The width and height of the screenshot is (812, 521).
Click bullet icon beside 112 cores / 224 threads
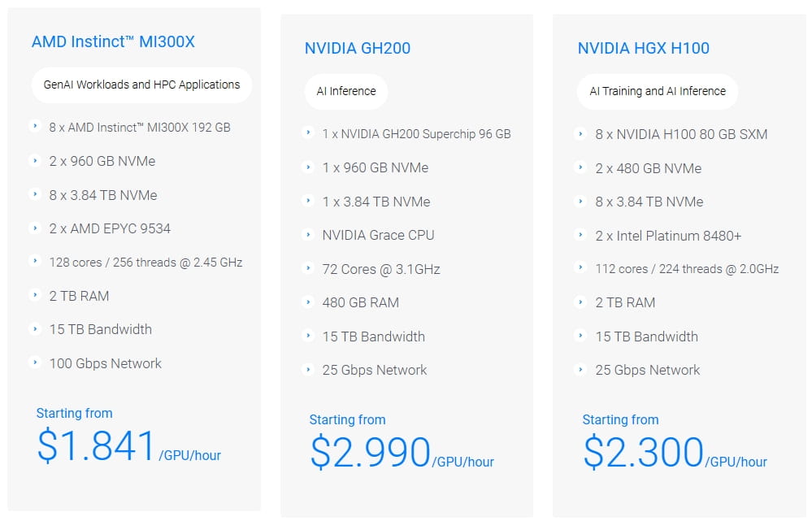(x=581, y=267)
